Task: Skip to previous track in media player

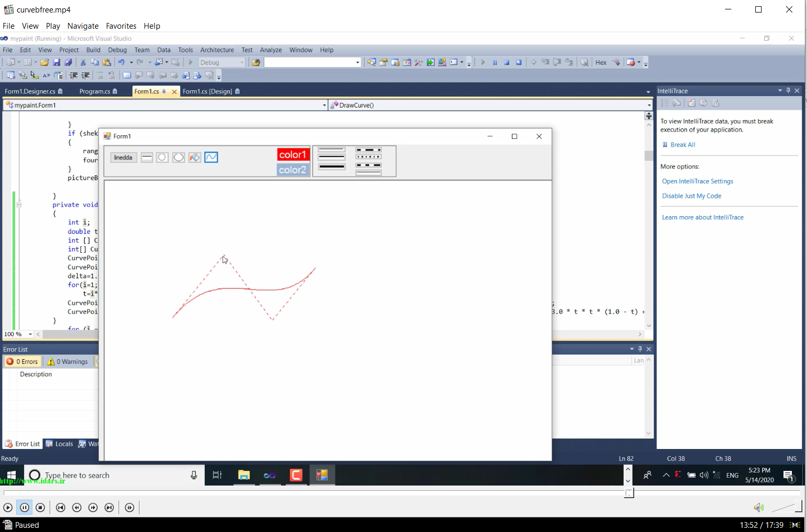Action: click(x=61, y=507)
